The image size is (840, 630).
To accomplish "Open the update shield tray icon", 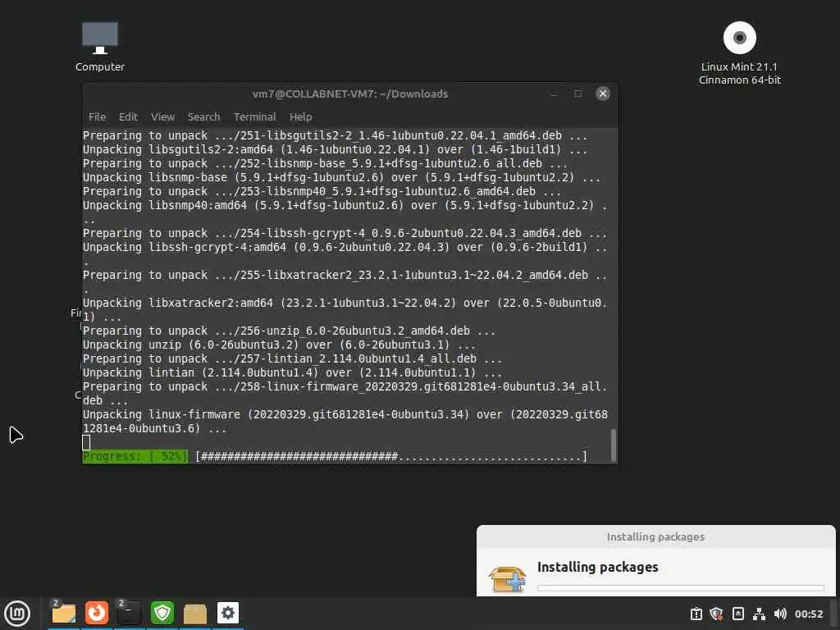I will pos(716,614).
